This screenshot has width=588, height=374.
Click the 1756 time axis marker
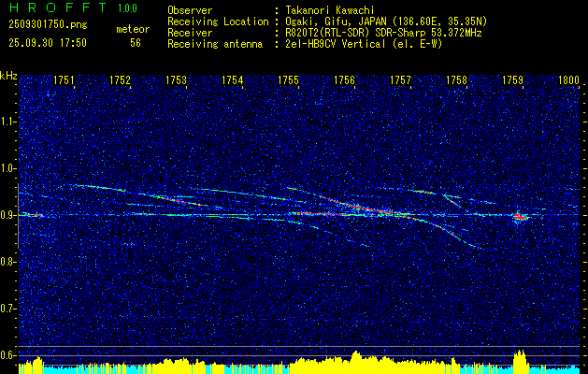tap(344, 80)
